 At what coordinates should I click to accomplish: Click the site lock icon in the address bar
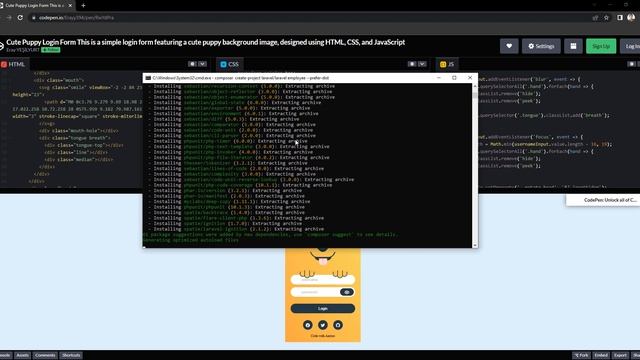[x=34, y=18]
